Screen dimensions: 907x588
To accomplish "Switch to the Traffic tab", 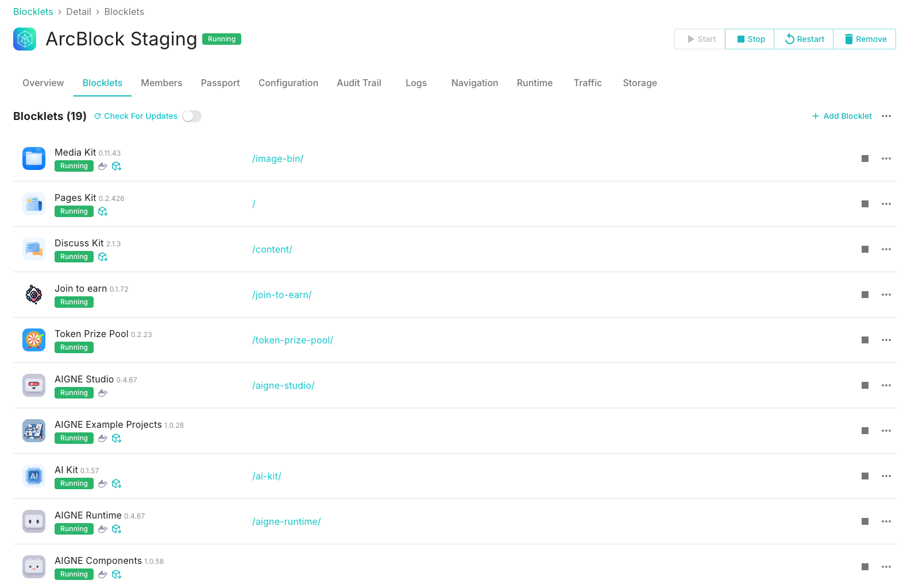I will point(588,83).
